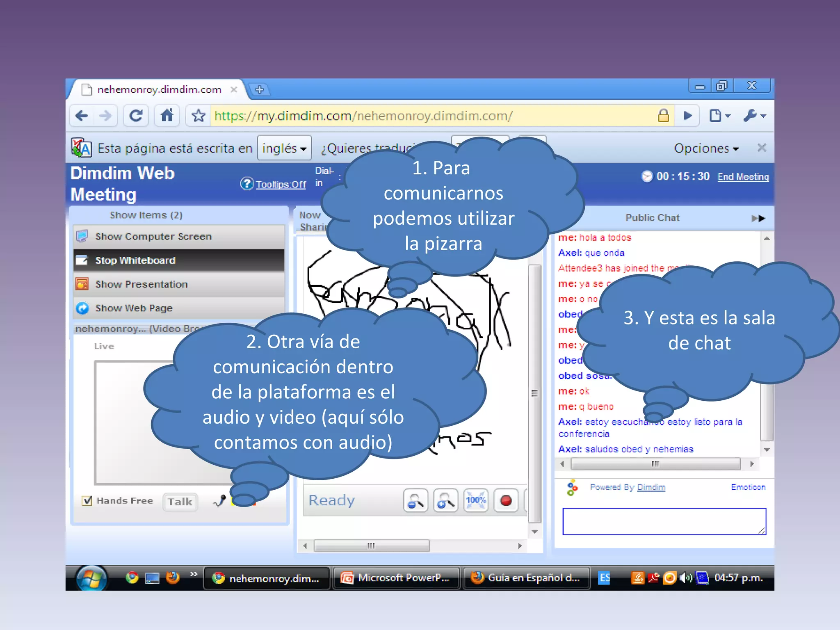840x630 pixels.
Task: Bookmark page with the star icon
Action: coord(199,116)
